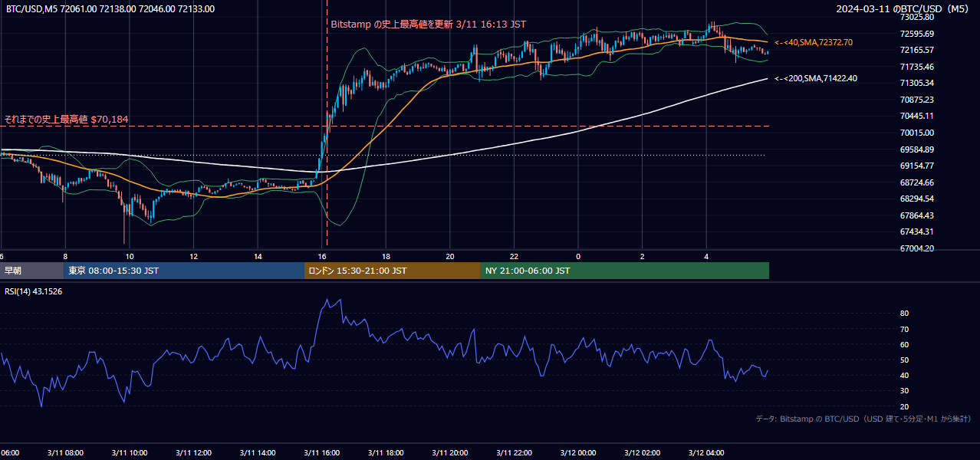
Task: Click hour label 0 under the price chart
Action: tap(579, 256)
